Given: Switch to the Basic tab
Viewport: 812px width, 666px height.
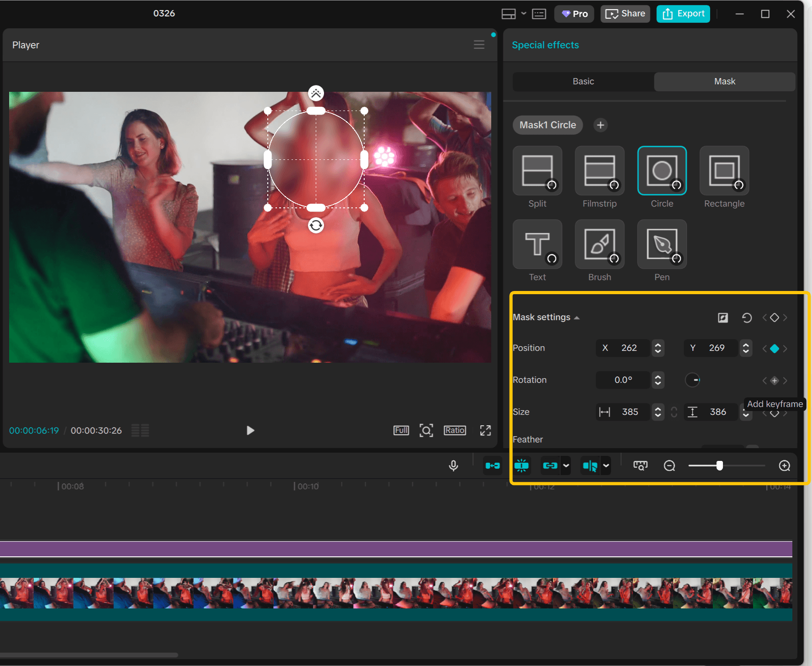Looking at the screenshot, I should [x=583, y=81].
